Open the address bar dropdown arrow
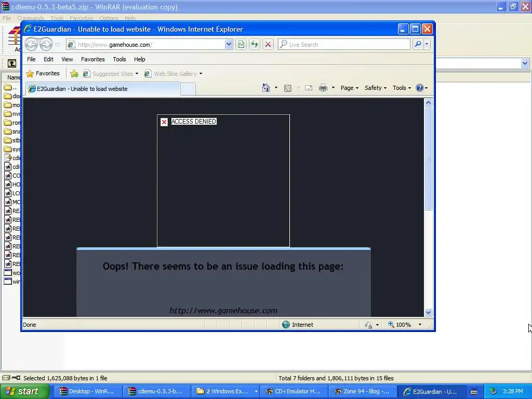The height and width of the screenshot is (399, 532). 229,44
